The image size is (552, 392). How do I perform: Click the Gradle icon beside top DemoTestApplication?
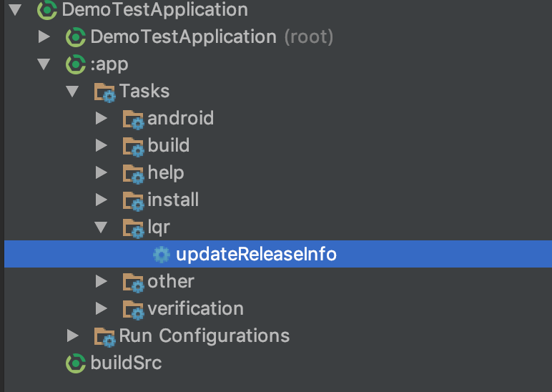coord(48,10)
